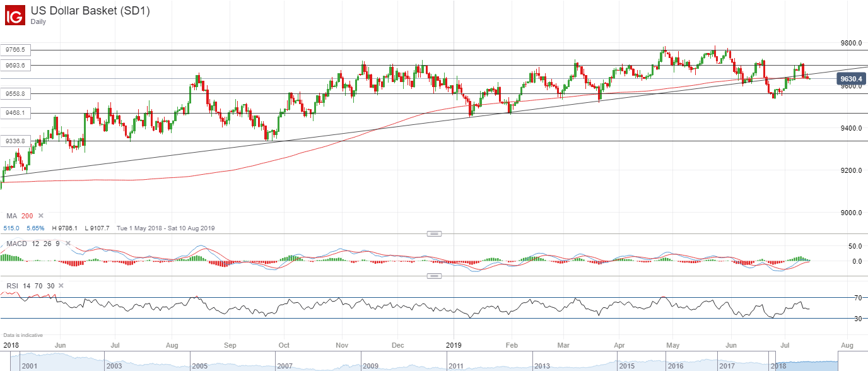Image resolution: width=868 pixels, height=371 pixels.
Task: Remove the MACD indicator
Action: [69, 244]
